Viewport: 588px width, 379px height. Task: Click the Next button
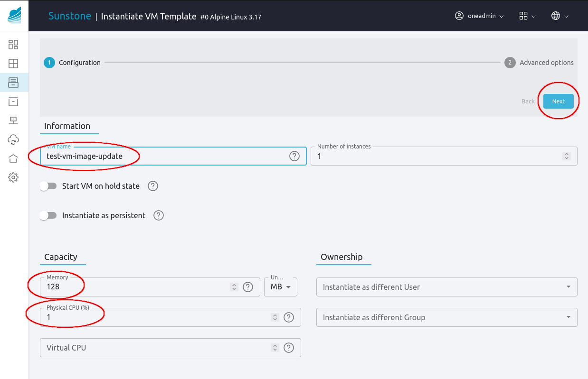tap(559, 101)
